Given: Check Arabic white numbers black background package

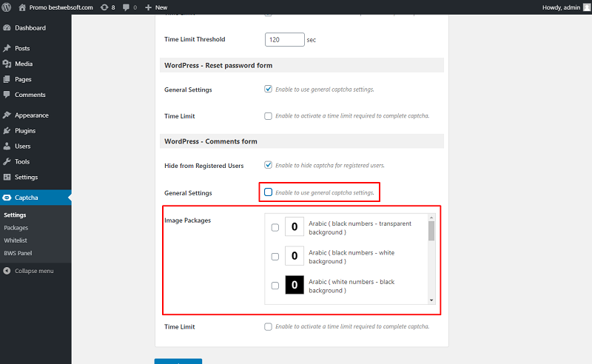Looking at the screenshot, I should click(x=275, y=286).
